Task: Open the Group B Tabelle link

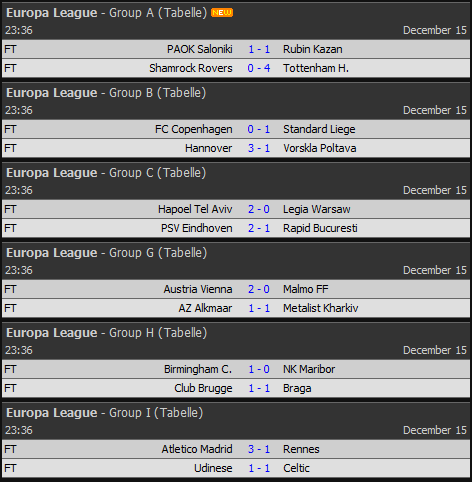Action: pos(183,93)
